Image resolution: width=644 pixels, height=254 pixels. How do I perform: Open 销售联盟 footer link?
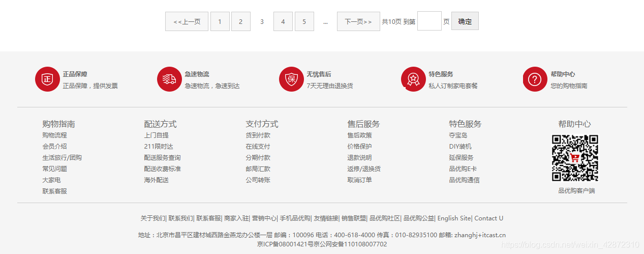tap(354, 218)
